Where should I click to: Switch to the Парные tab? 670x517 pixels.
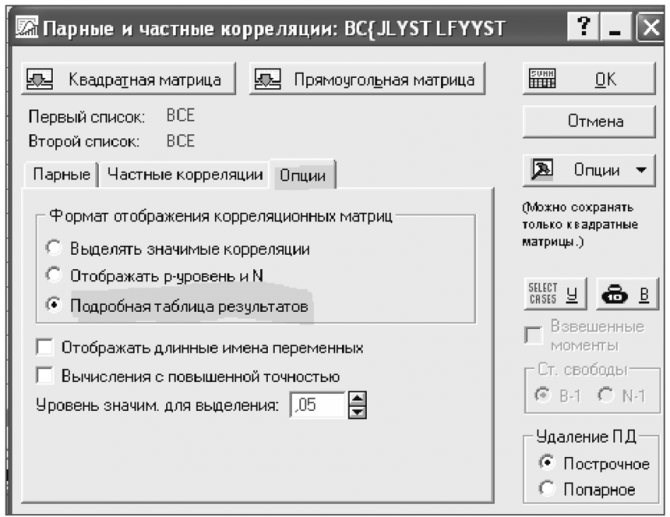click(61, 175)
